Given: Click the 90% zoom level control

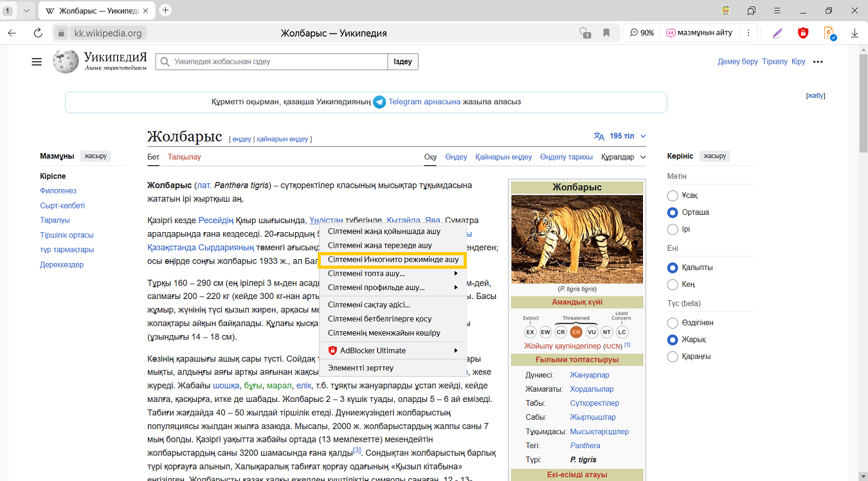Looking at the screenshot, I should coord(642,33).
